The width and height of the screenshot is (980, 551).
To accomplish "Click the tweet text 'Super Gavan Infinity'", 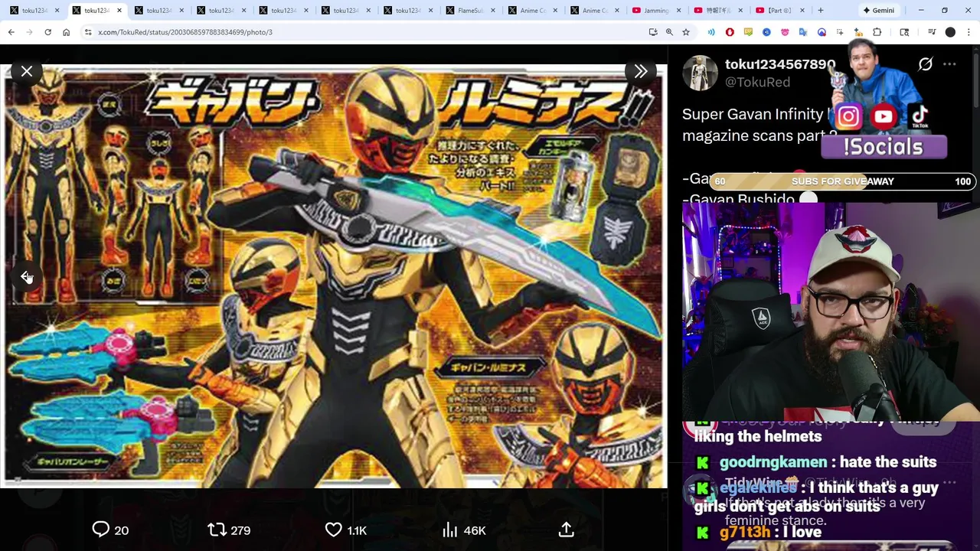I will pyautogui.click(x=753, y=114).
